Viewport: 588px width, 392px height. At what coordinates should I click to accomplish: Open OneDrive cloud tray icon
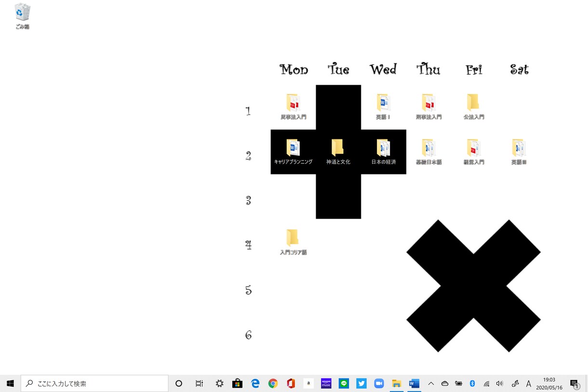coord(445,383)
